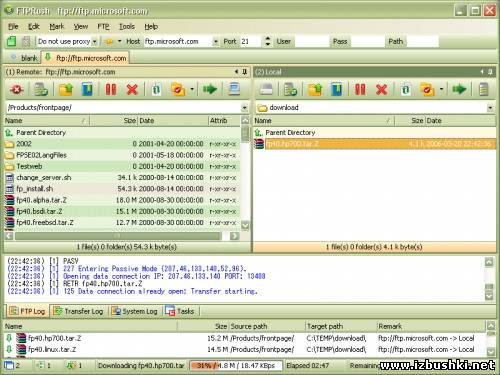Open dropdown arrow beside Remote folder-check icon

tap(192, 89)
